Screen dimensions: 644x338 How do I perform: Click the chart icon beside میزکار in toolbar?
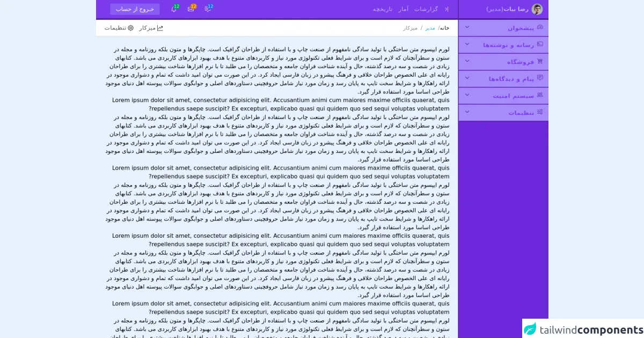click(159, 28)
